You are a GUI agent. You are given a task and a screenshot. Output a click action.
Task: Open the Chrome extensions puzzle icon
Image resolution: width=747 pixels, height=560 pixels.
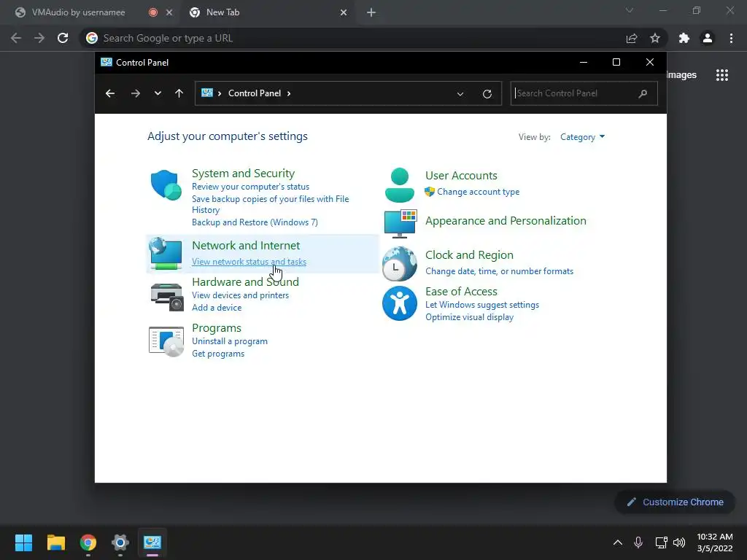[684, 38]
